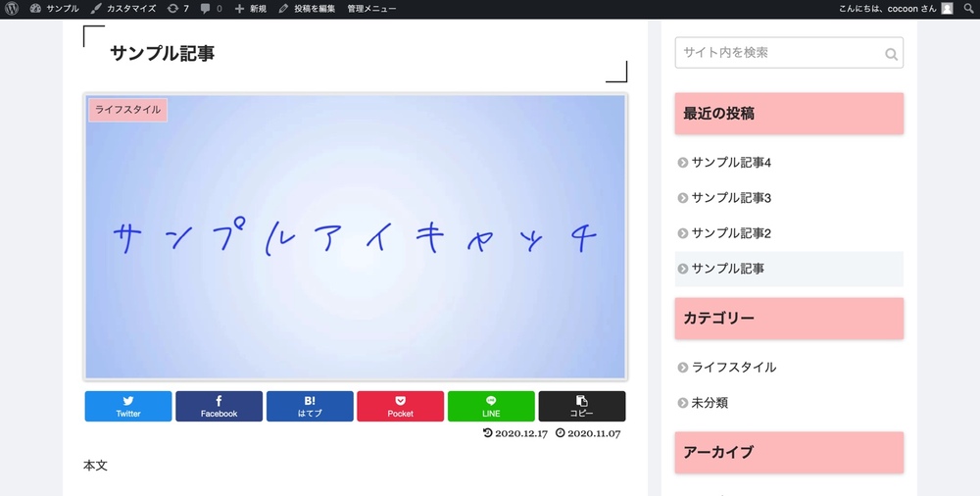Viewport: 980px width, 496px height.
Task: Click the update history icon beside 2020.12.17
Action: 488,433
